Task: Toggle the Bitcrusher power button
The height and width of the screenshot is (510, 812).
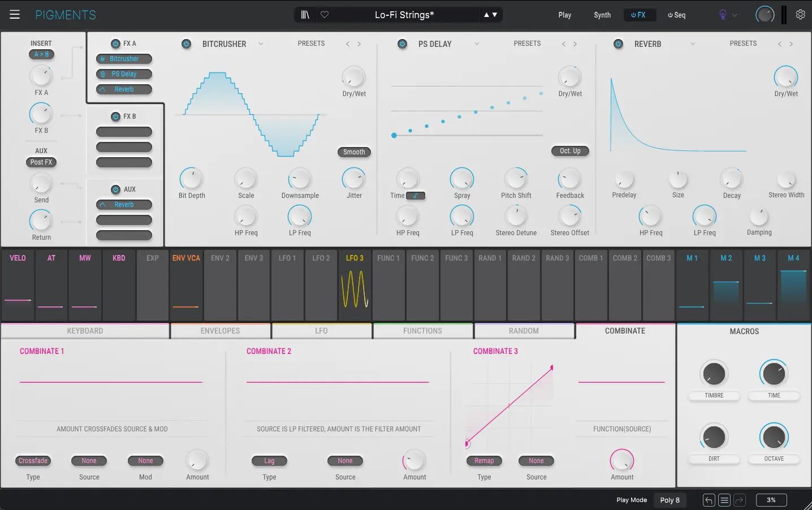Action: (x=186, y=44)
